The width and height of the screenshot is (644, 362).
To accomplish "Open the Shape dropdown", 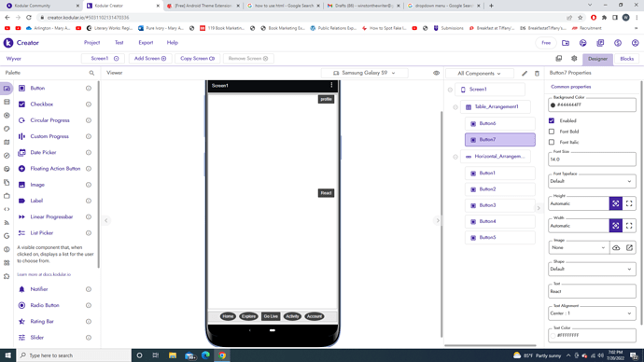I will pos(592,270).
